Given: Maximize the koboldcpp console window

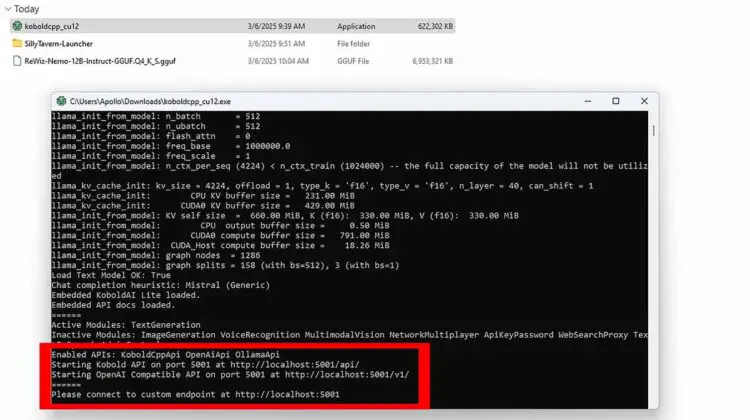Looking at the screenshot, I should (616, 101).
